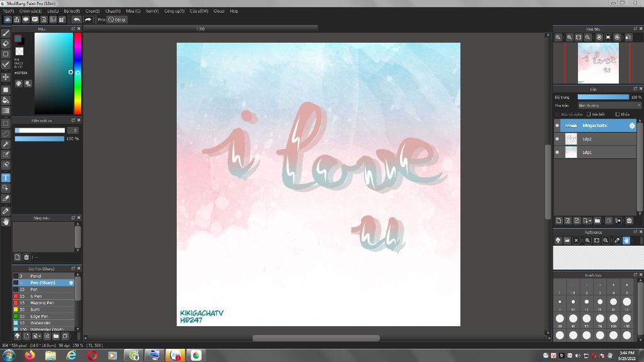The height and width of the screenshot is (362, 644).
Task: Select the G Pen brush
Action: point(43,296)
